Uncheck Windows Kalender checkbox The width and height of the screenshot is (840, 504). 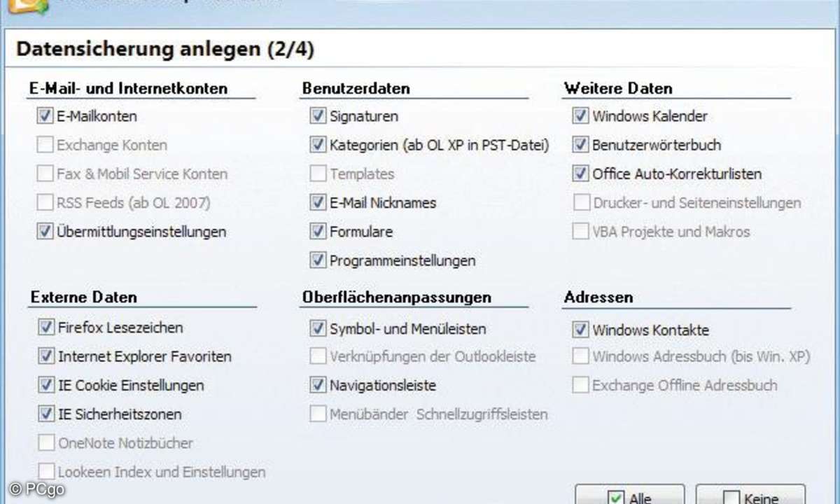point(580,116)
